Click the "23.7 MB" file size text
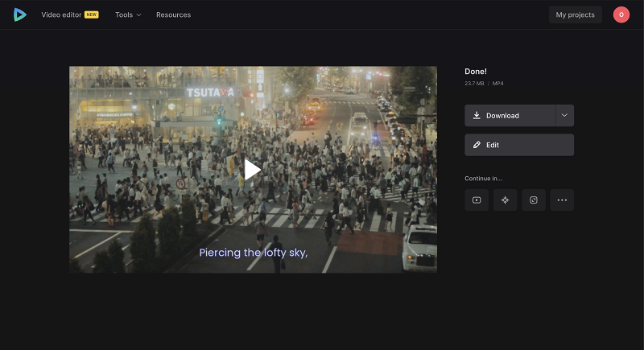The height and width of the screenshot is (350, 644). tap(474, 84)
